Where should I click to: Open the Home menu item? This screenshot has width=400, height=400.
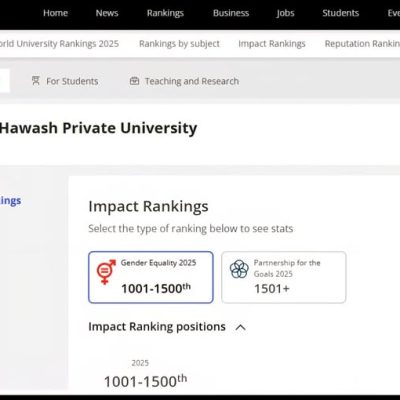(x=55, y=13)
